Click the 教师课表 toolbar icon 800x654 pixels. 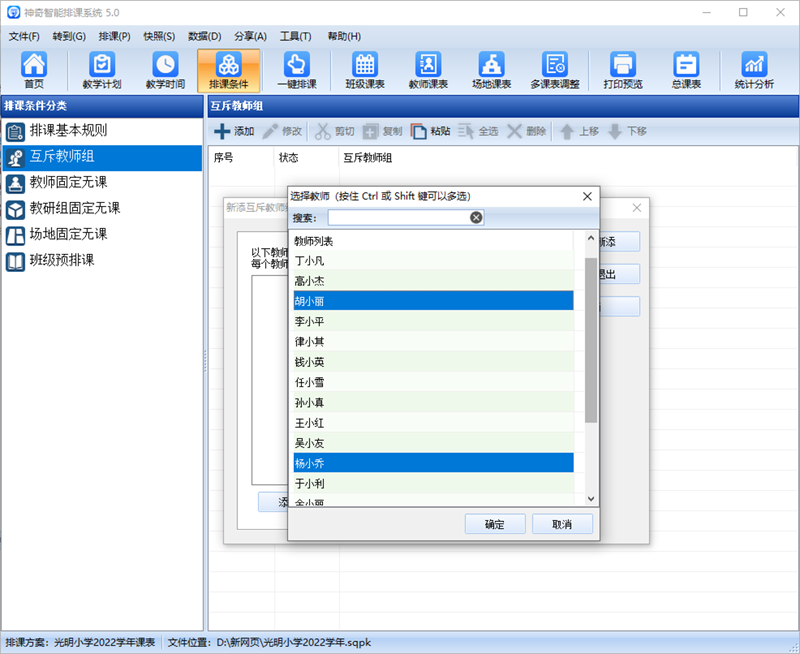(x=428, y=70)
